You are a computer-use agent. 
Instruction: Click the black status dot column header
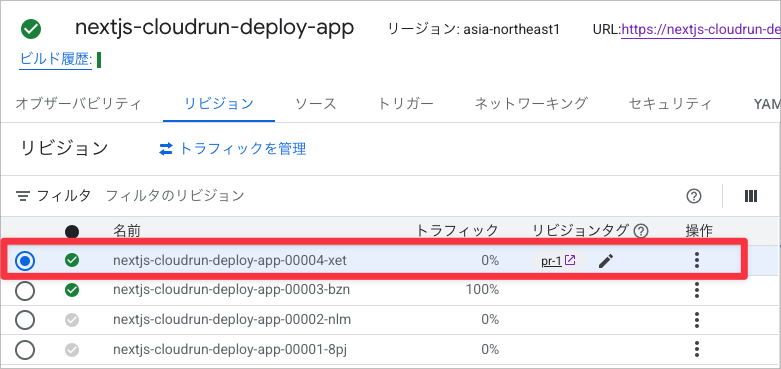(x=72, y=231)
